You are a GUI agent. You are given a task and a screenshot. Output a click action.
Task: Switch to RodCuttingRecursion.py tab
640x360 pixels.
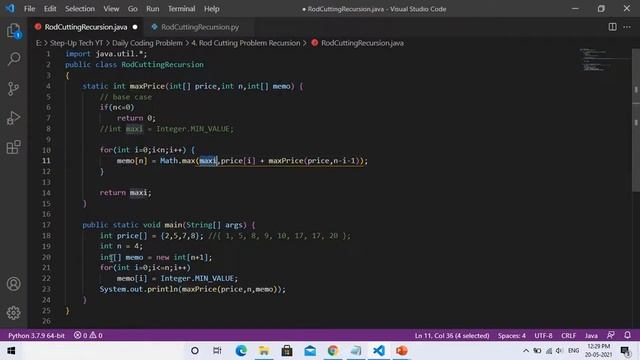[x=200, y=27]
